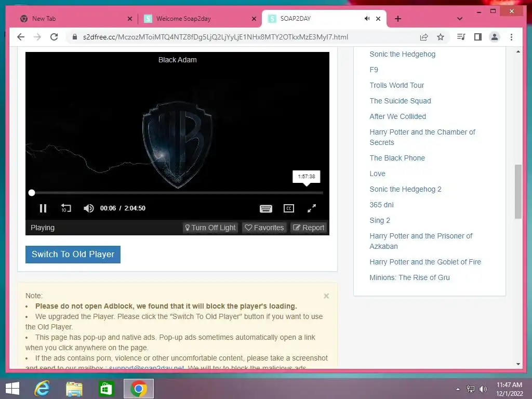Open media controls icon in toolbar
532x399 pixels.
(x=461, y=37)
